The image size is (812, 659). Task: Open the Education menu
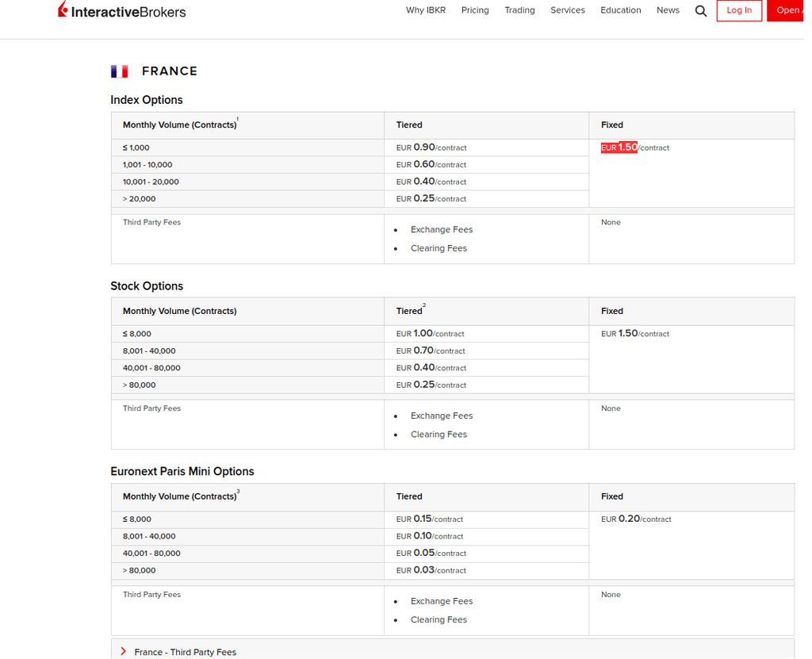click(x=620, y=10)
